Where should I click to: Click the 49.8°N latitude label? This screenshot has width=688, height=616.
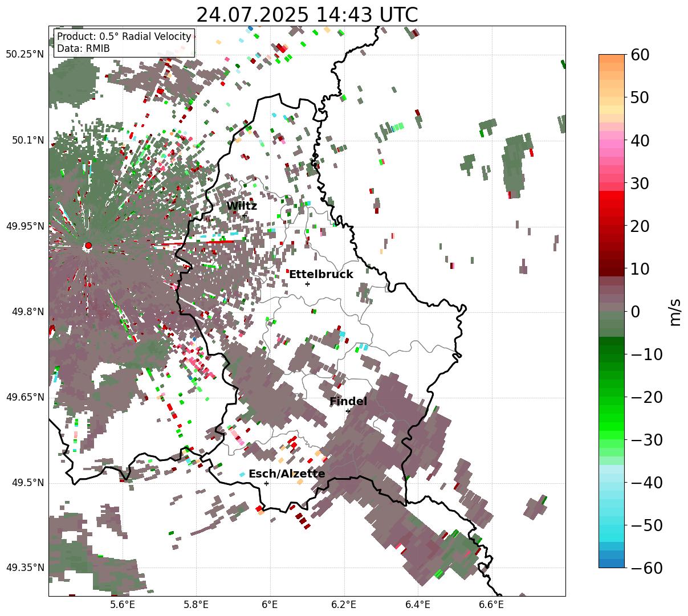[x=27, y=312]
